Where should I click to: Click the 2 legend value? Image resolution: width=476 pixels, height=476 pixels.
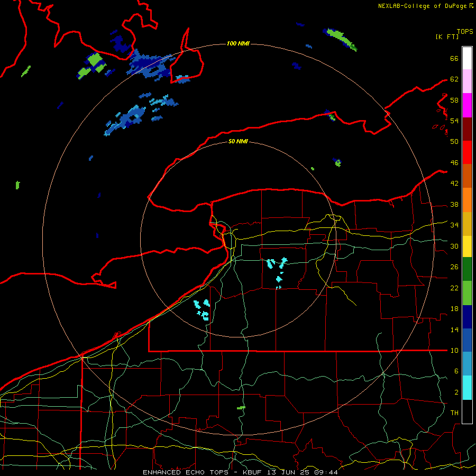point(456,392)
